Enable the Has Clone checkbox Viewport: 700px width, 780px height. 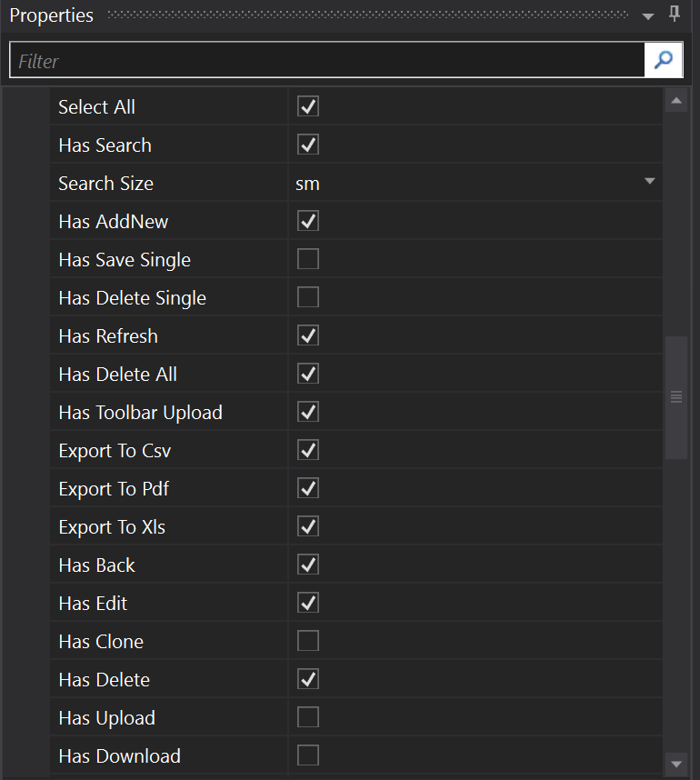point(308,642)
